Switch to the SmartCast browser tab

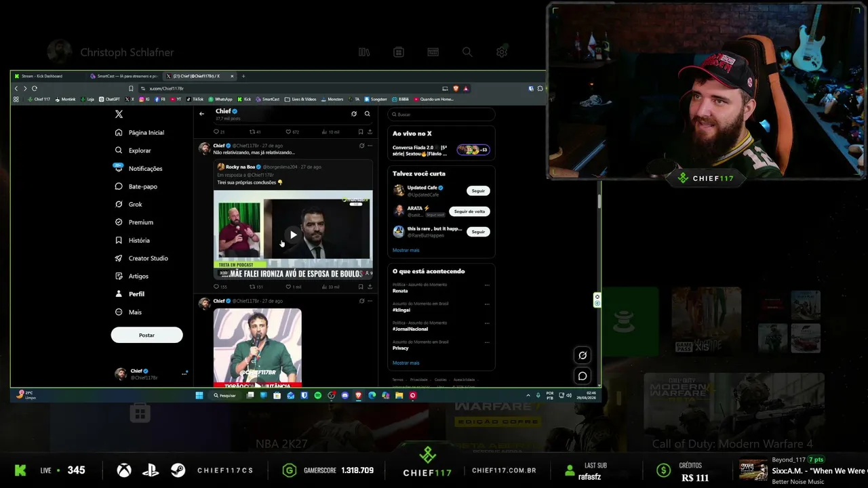(123, 76)
